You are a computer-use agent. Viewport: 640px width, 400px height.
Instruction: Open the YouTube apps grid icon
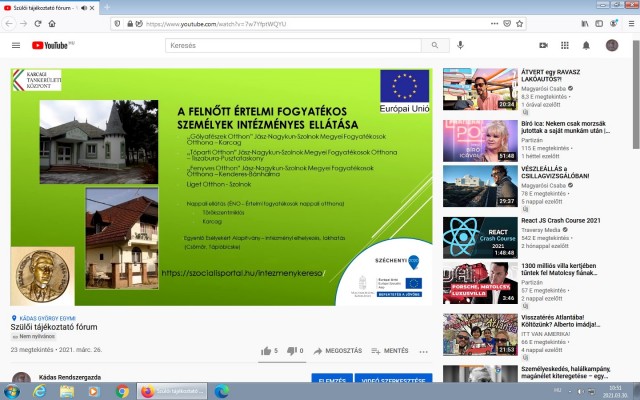[x=565, y=45]
